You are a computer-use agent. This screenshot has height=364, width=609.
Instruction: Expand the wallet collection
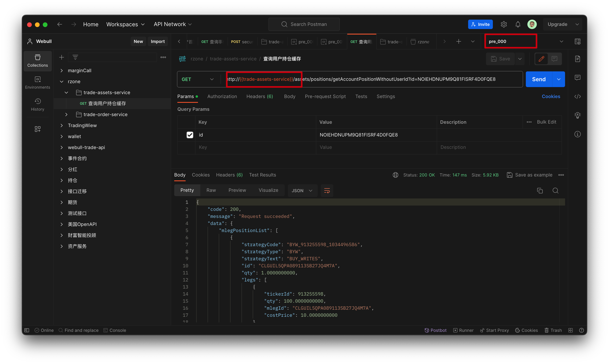[x=62, y=137]
